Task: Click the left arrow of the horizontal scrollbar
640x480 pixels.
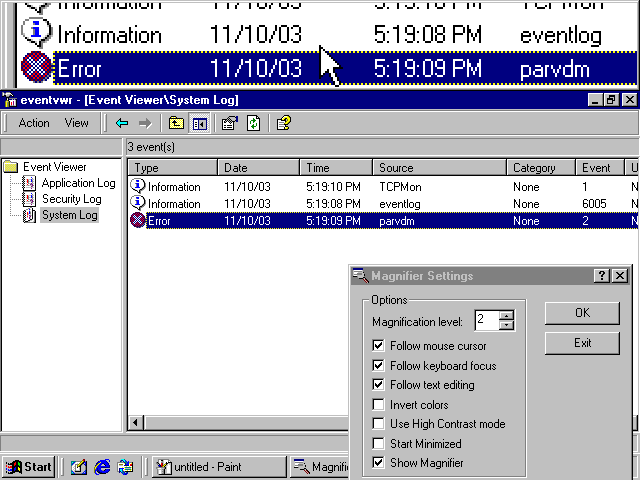Action: point(136,422)
